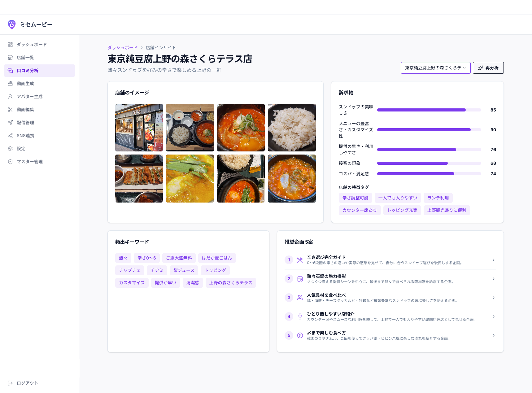Image resolution: width=532 pixels, height=393 pixels.
Task: Click the 店舗一覧 shop icon
Action: coord(10,58)
